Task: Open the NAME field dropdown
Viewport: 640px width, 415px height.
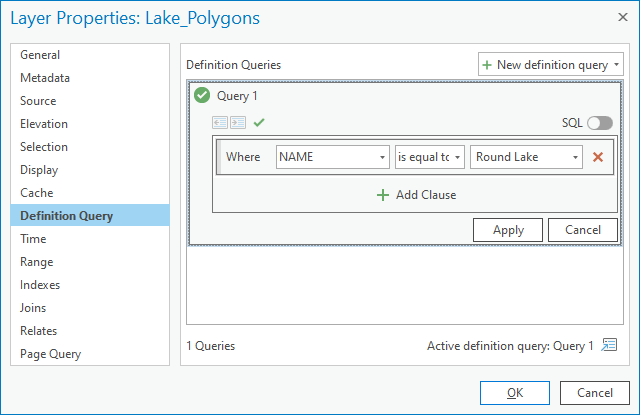Action: [333, 157]
